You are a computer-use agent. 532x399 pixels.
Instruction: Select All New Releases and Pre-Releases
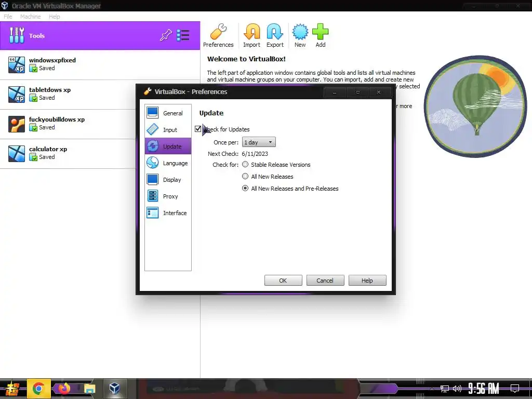click(245, 188)
